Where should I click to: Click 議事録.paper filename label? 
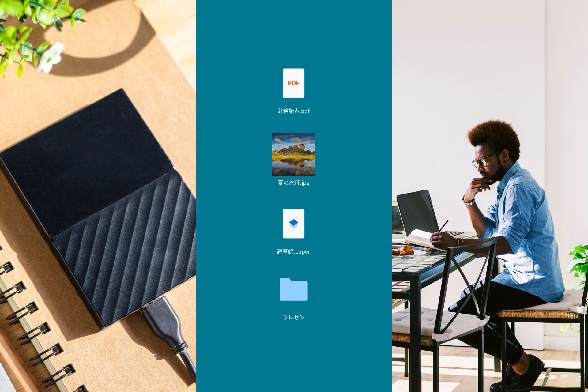pyautogui.click(x=293, y=251)
